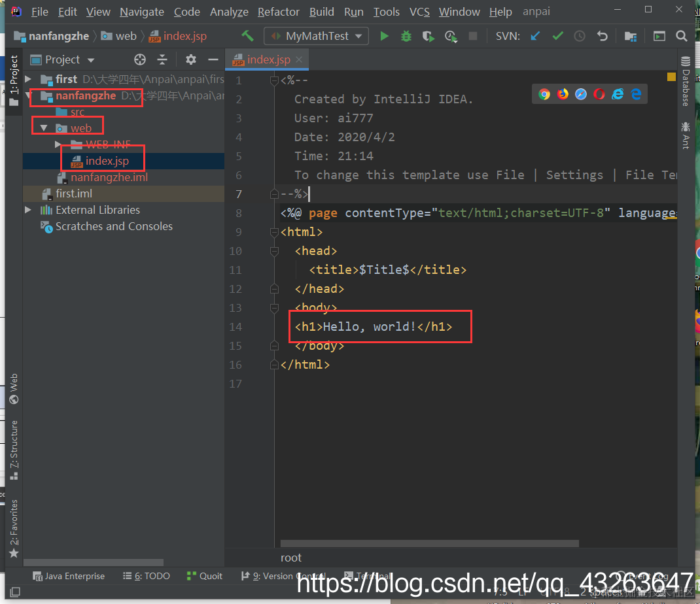Open Project panel gear settings

point(190,59)
